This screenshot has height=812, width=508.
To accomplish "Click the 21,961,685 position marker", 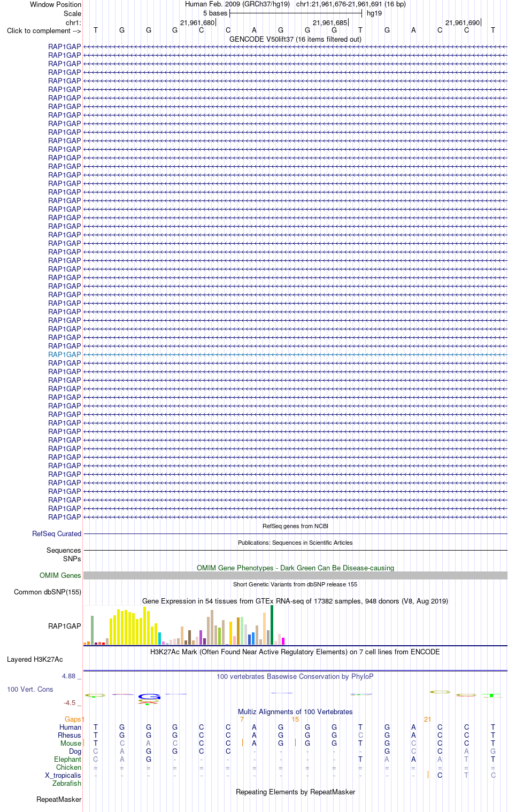I will pos(330,22).
